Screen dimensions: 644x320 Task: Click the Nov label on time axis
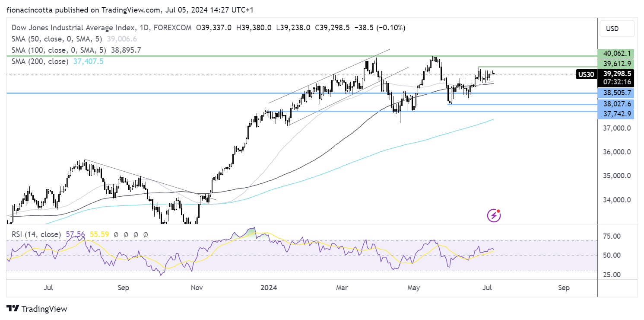coord(197,287)
